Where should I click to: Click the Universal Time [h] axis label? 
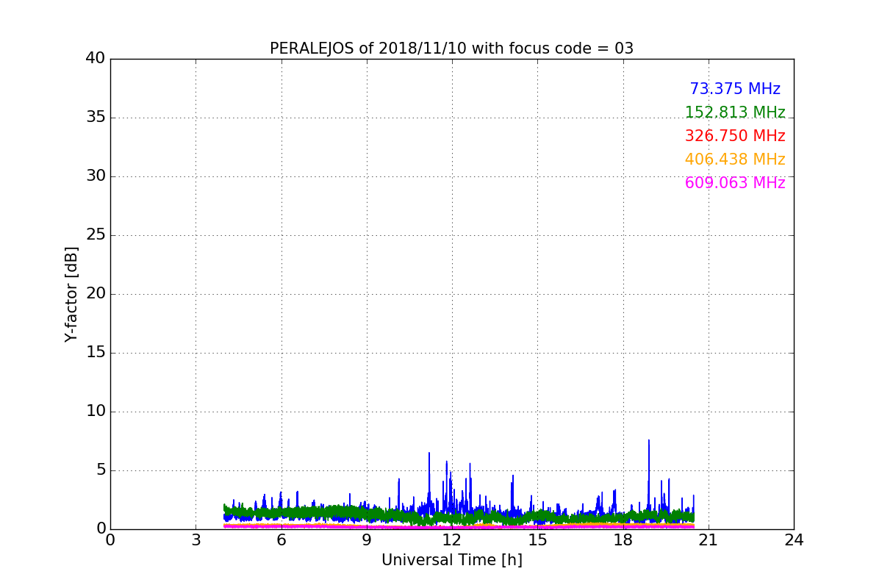pos(451,560)
